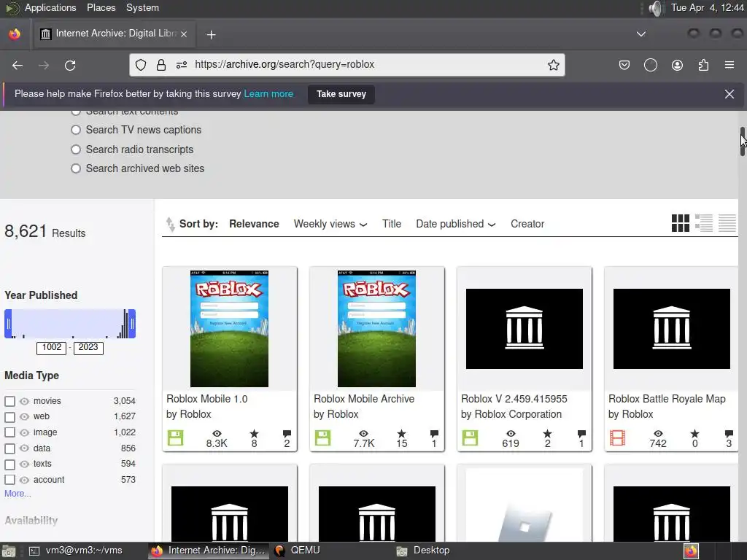The width and height of the screenshot is (747, 560).
Task: Open the Roblox Mobile 1.0 title link
Action: click(x=206, y=399)
